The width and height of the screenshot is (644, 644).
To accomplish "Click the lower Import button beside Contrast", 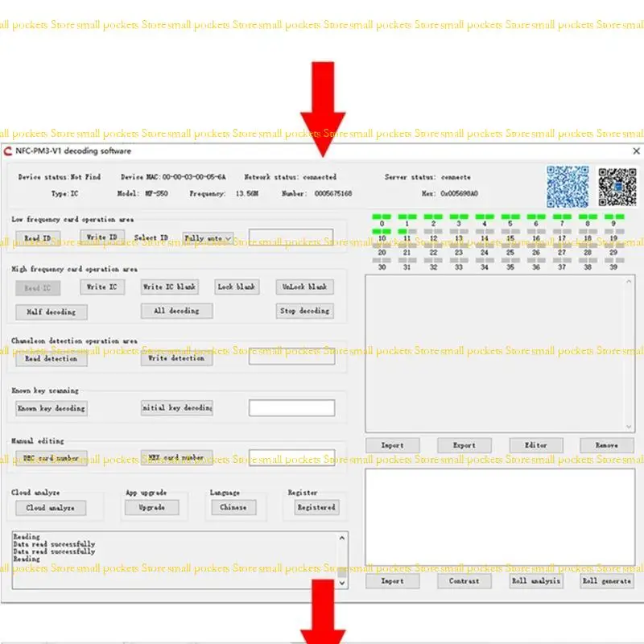I will [393, 580].
